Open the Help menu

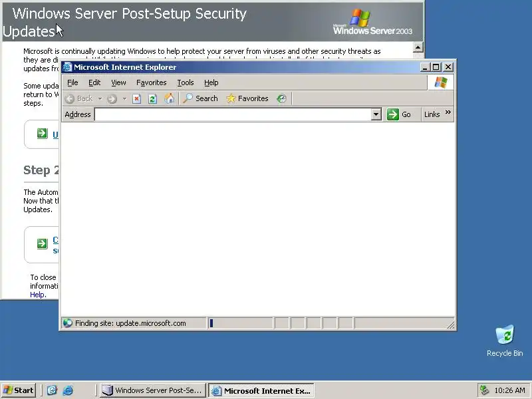click(211, 82)
